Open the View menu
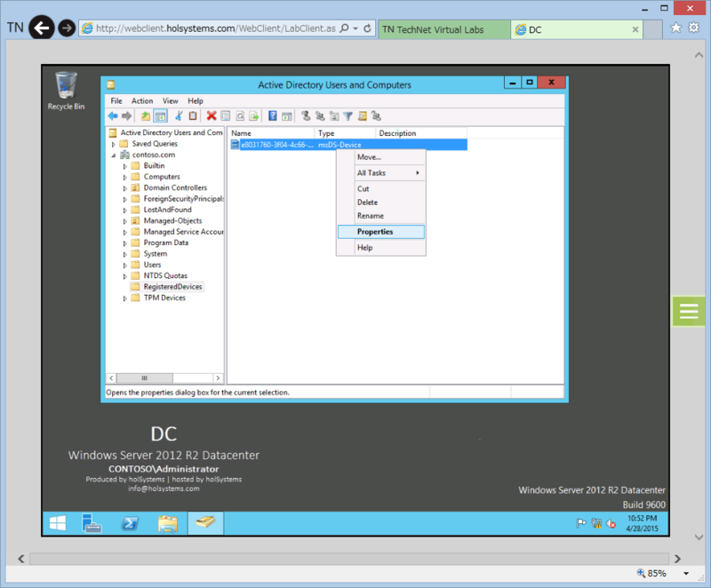 coord(170,101)
